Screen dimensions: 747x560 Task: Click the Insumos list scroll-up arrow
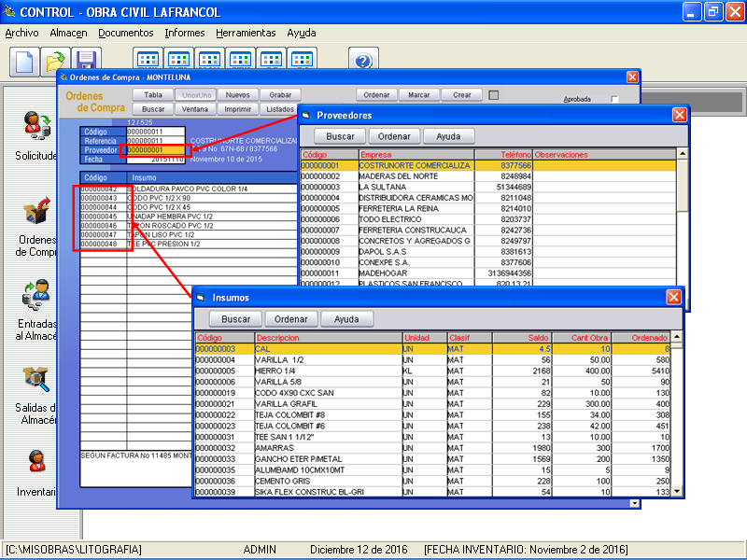coord(676,337)
